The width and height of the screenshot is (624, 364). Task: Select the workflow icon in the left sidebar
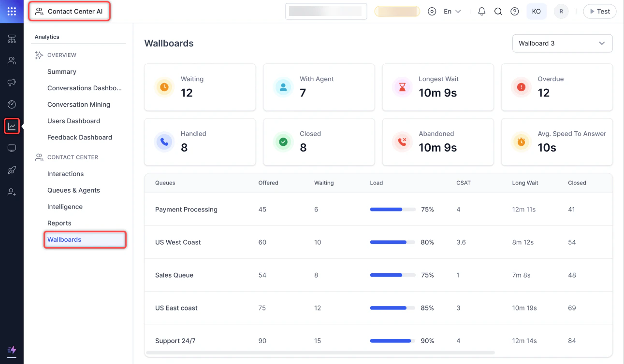12,39
